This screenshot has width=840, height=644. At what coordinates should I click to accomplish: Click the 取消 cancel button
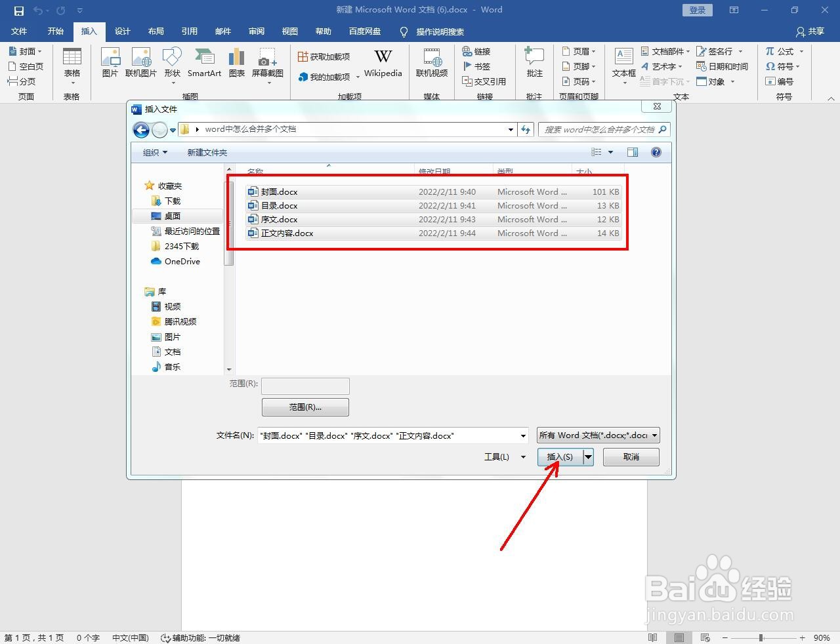(631, 457)
